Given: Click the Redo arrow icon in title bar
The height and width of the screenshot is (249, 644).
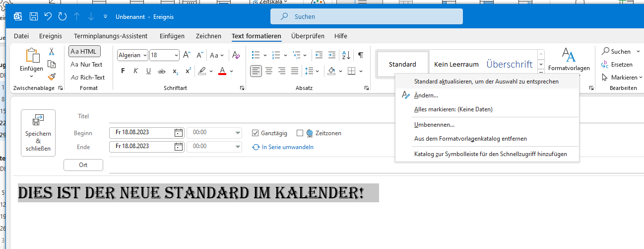Looking at the screenshot, I should (x=63, y=16).
